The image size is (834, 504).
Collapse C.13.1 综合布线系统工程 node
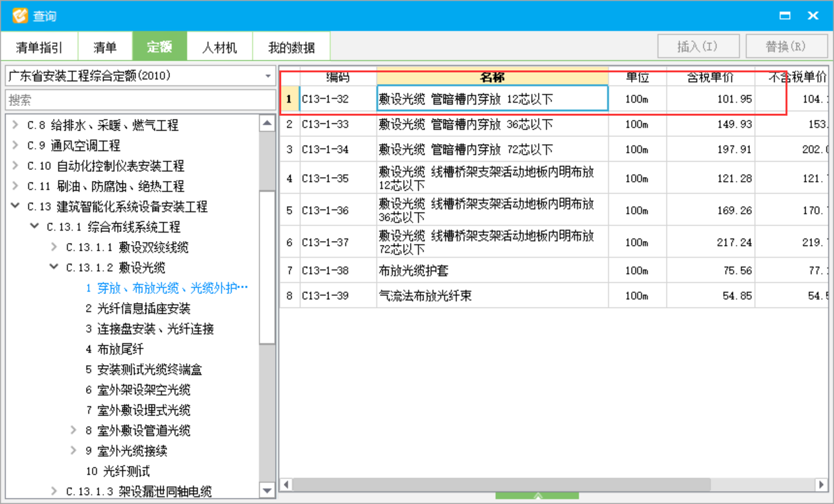[x=34, y=227]
